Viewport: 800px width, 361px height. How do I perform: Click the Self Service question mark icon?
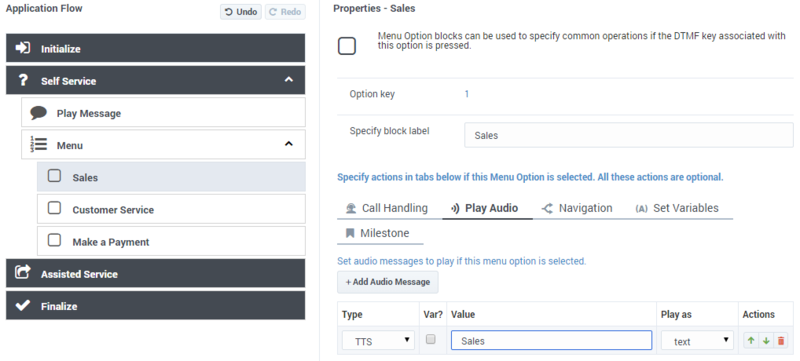[22, 80]
